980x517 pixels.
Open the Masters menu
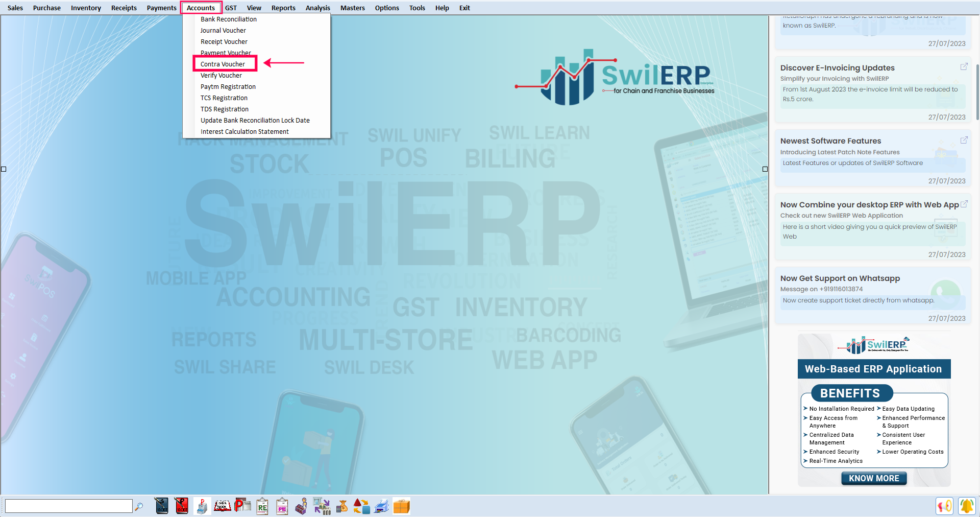click(x=353, y=8)
